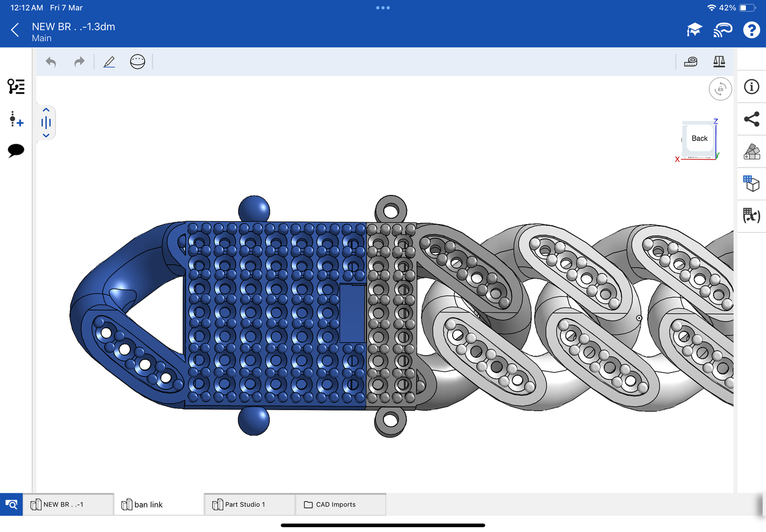The image size is (766, 532).
Task: Open the Help question mark button
Action: (751, 30)
